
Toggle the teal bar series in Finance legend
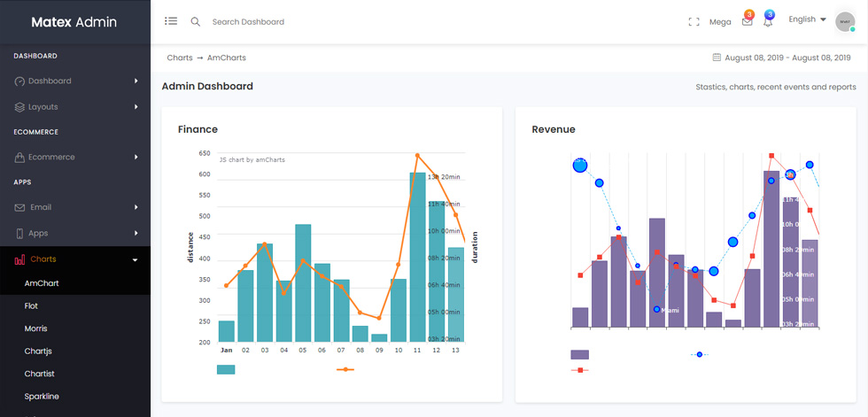[x=226, y=369]
